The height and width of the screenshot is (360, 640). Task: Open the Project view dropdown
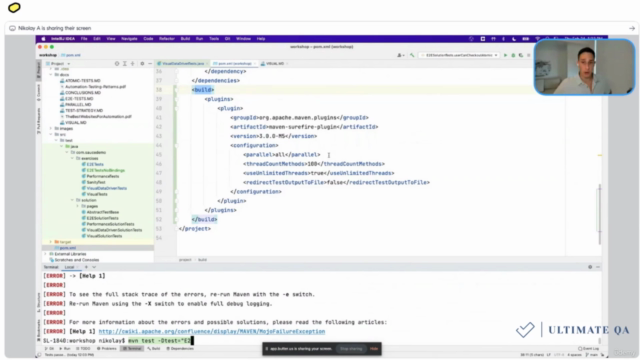(69, 64)
